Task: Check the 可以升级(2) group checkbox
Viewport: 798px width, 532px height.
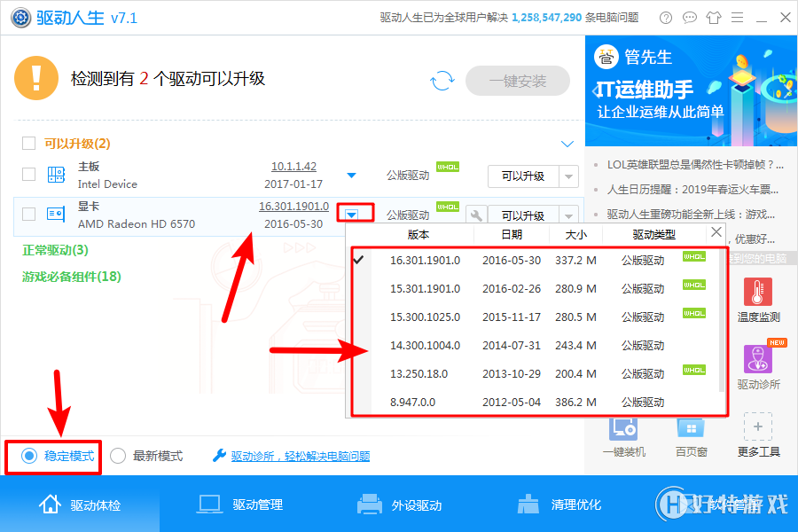Action: pos(27,143)
